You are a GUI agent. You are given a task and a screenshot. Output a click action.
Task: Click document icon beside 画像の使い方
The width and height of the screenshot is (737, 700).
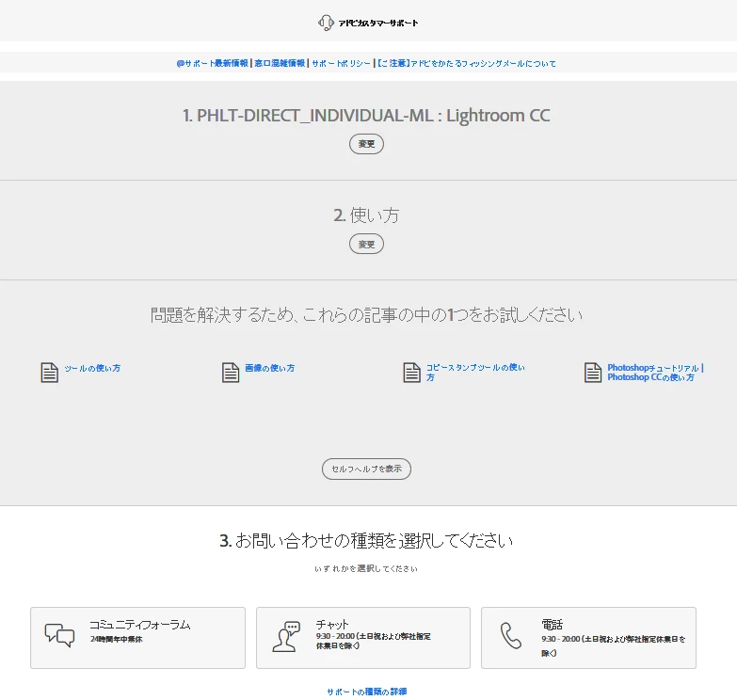point(231,373)
